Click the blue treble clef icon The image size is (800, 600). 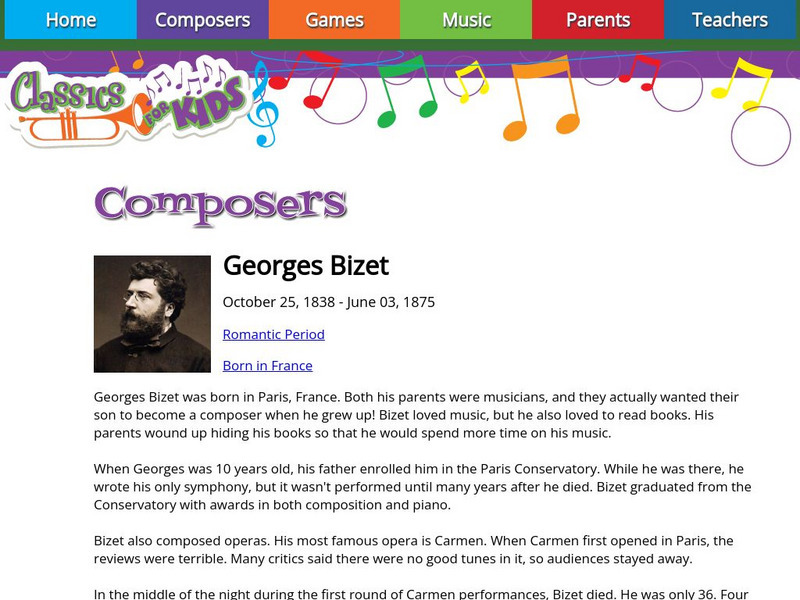(x=263, y=103)
